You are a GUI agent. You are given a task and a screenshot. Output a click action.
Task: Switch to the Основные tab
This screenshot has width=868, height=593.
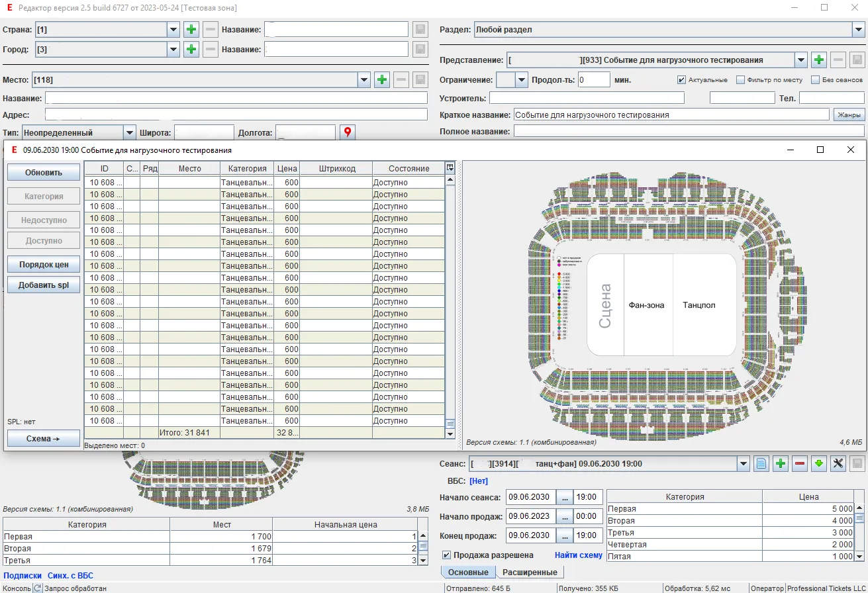click(468, 572)
